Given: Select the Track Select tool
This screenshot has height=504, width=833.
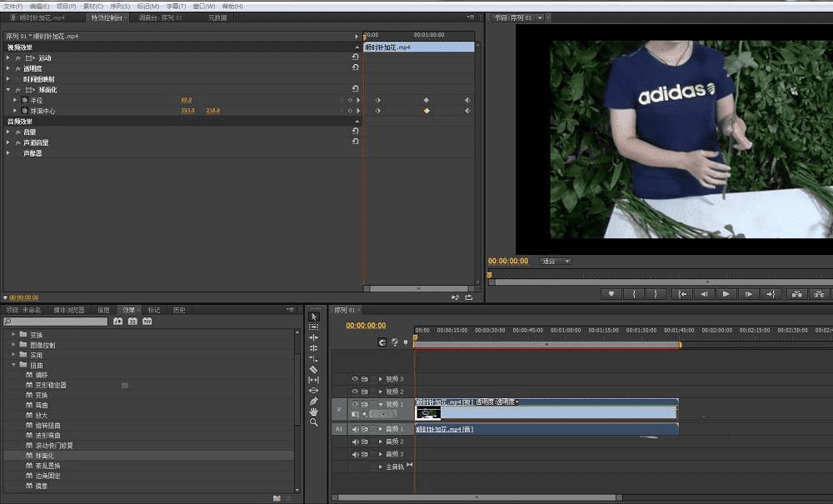Looking at the screenshot, I should coord(313,327).
